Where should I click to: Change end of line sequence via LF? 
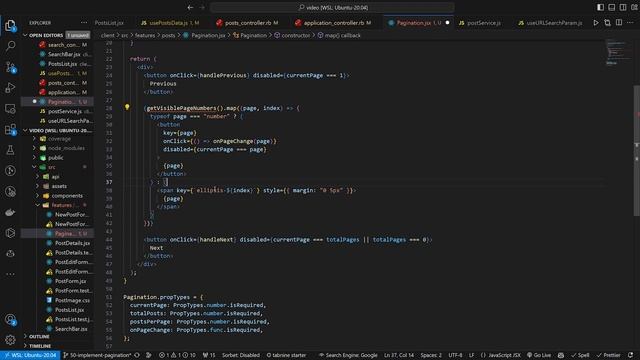coord(471,356)
